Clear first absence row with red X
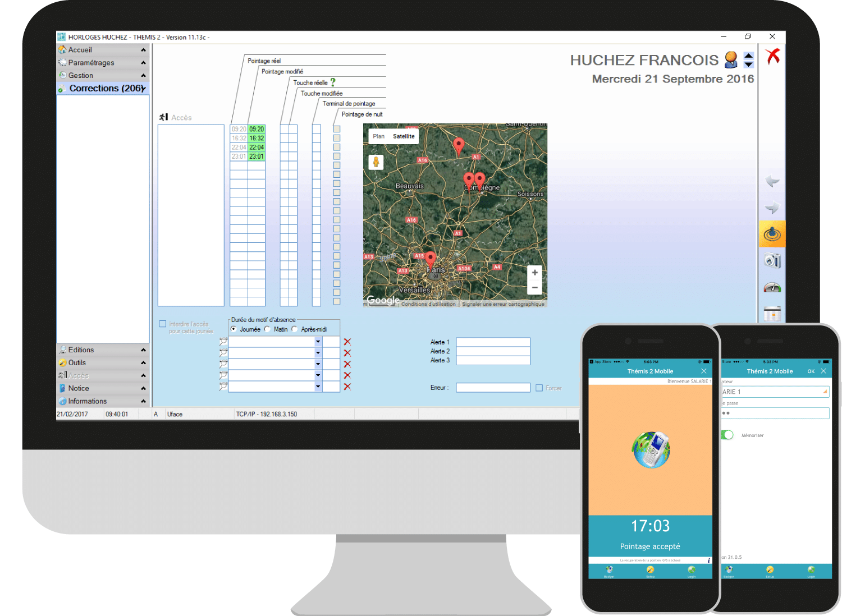Screen dimensions: 842x616 click(347, 342)
